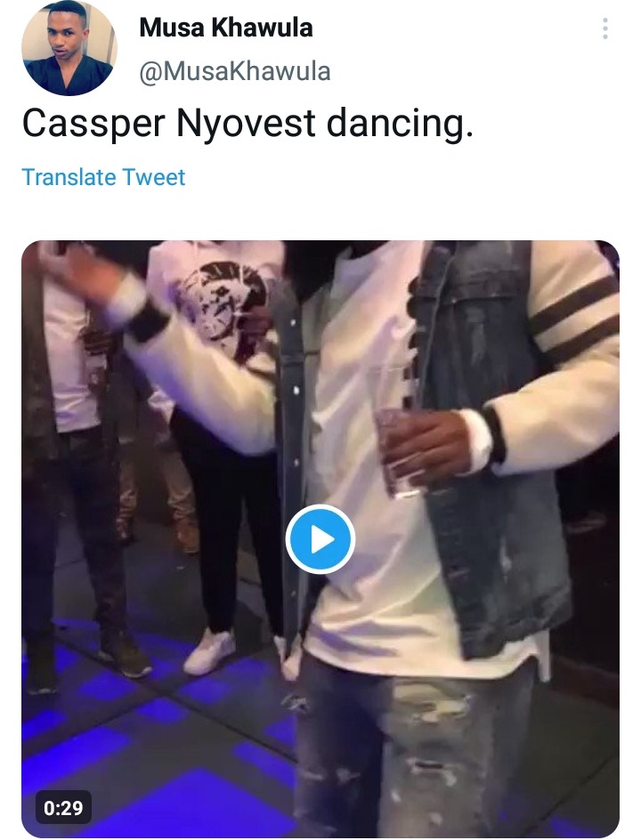Open the Musa Khawula display name
This screenshot has width=641, height=840.
(225, 28)
